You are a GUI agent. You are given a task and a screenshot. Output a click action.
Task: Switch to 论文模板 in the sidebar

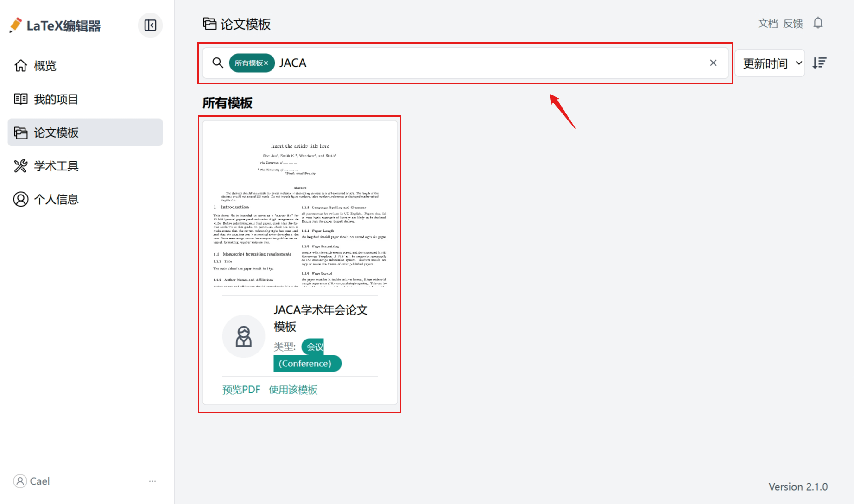click(x=57, y=132)
